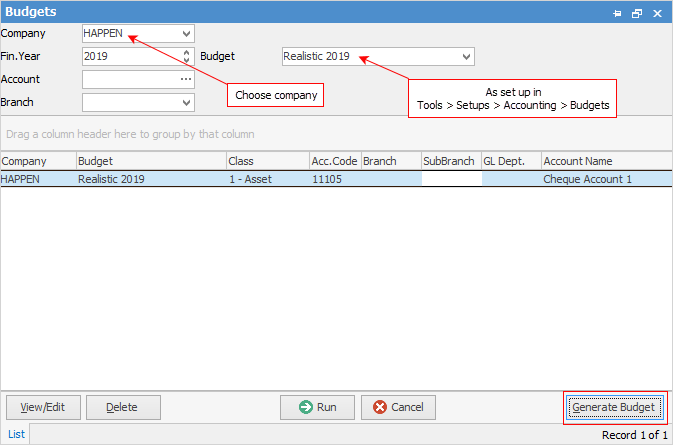The width and height of the screenshot is (673, 445).
Task: Select the Realistic 2019 grid cell
Action: coord(151,179)
